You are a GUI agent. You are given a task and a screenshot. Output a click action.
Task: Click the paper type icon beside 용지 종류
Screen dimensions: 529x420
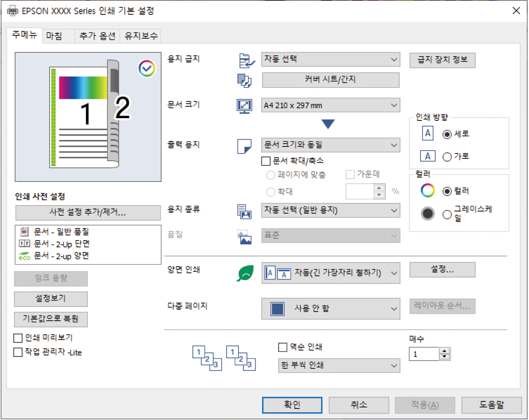coord(244,211)
